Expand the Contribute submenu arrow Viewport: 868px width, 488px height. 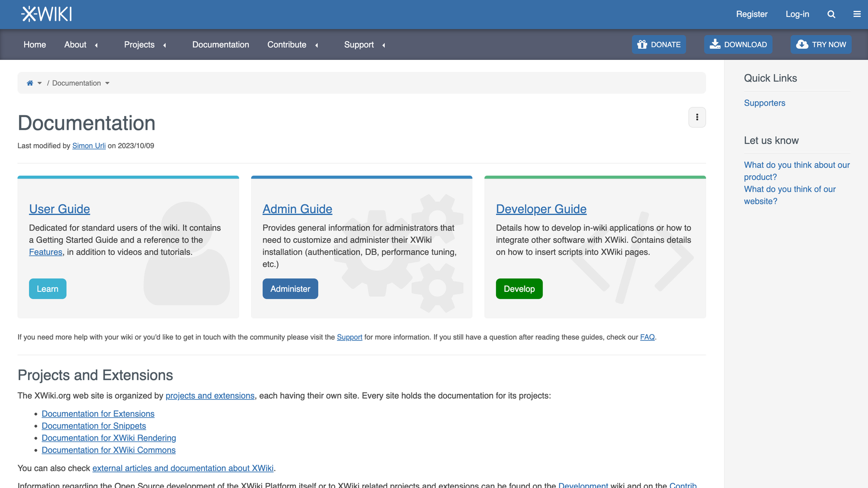click(x=317, y=45)
